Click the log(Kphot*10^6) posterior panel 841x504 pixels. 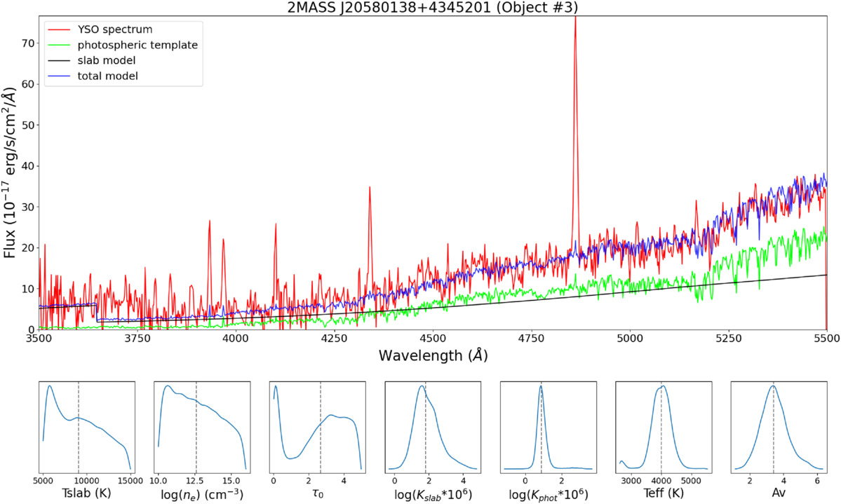(548, 428)
